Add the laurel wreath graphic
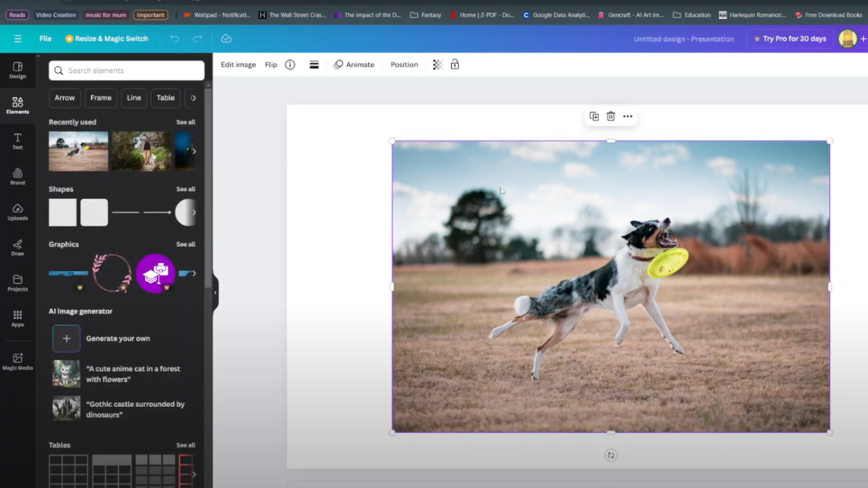This screenshot has width=868, height=488. coord(112,273)
